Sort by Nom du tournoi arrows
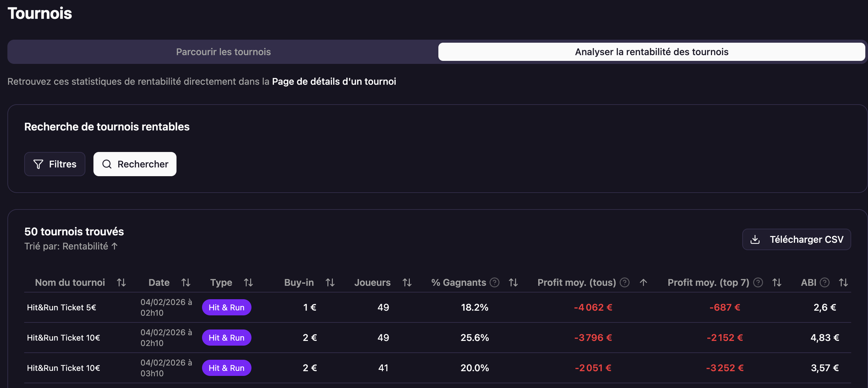 [x=121, y=282]
